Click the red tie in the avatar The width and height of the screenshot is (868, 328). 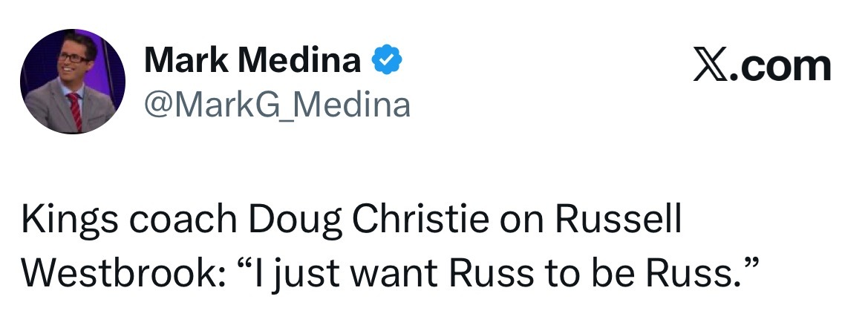[76, 110]
